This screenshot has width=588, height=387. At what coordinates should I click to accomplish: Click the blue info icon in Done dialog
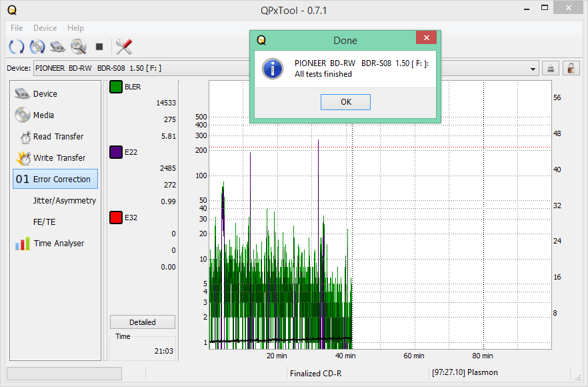273,69
